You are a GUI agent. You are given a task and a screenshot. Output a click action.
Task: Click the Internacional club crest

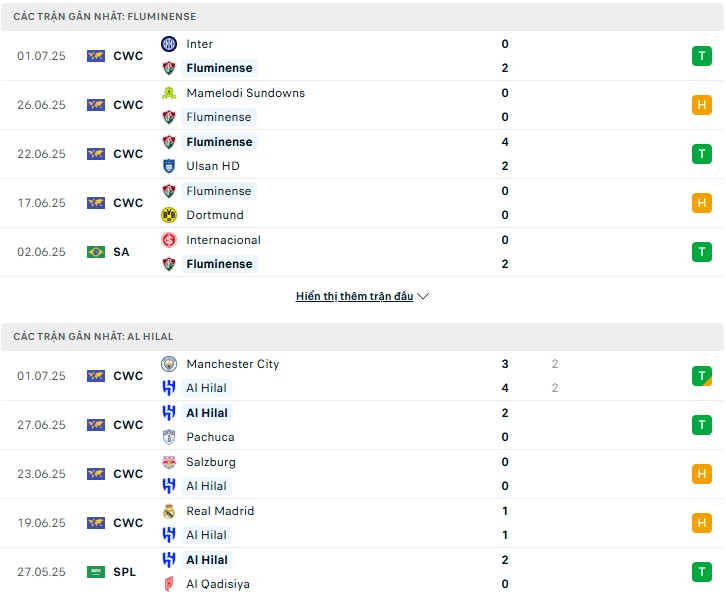tap(169, 240)
